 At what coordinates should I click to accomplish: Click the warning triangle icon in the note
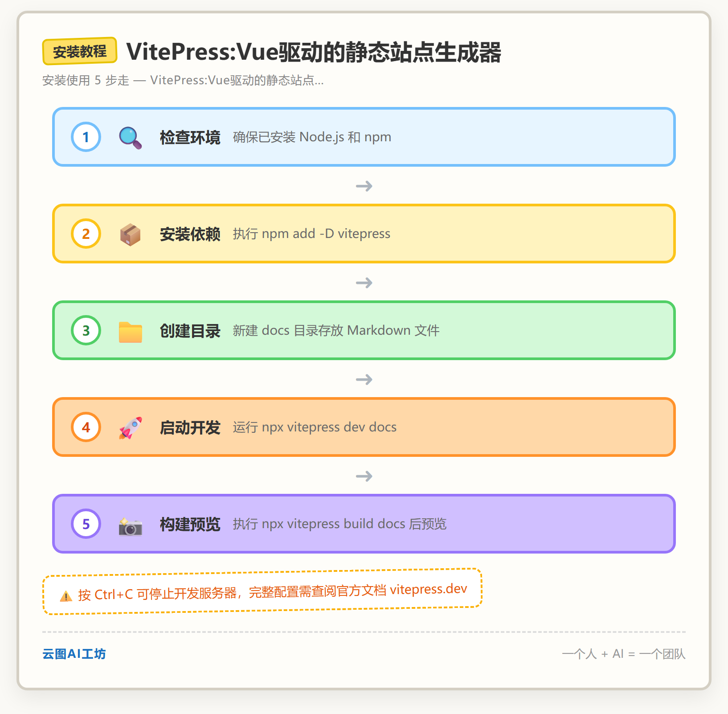tap(66, 596)
